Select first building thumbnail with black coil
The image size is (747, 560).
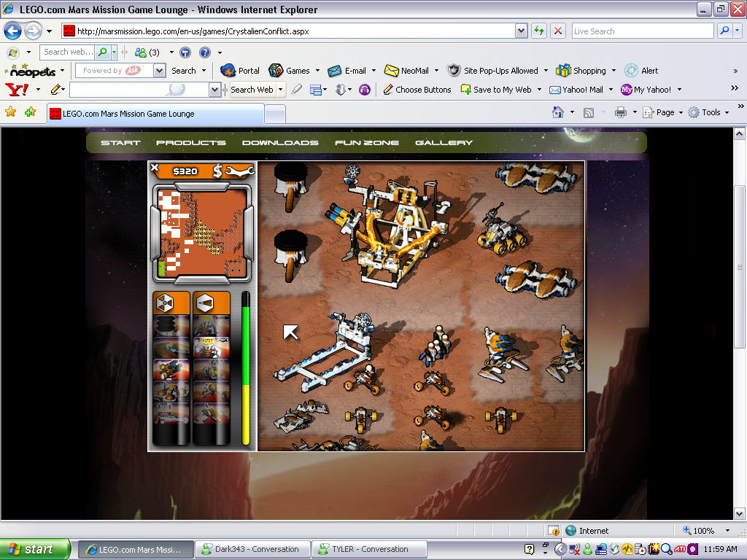tap(171, 326)
